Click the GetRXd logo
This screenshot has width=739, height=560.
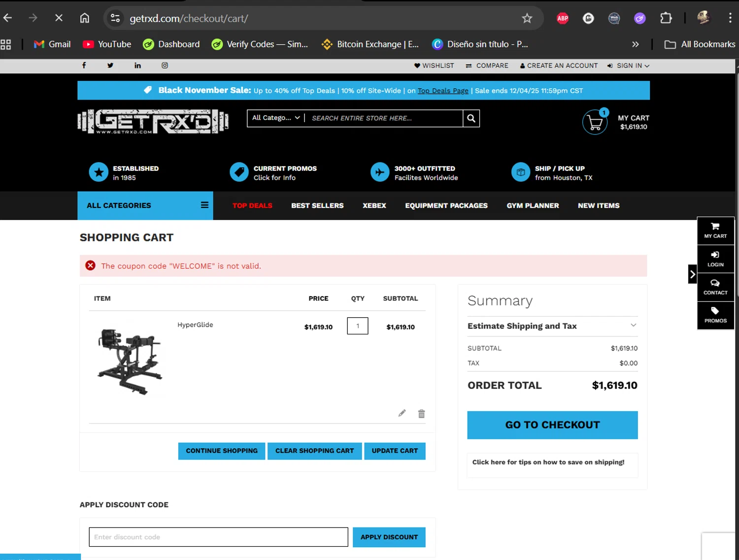click(x=153, y=121)
